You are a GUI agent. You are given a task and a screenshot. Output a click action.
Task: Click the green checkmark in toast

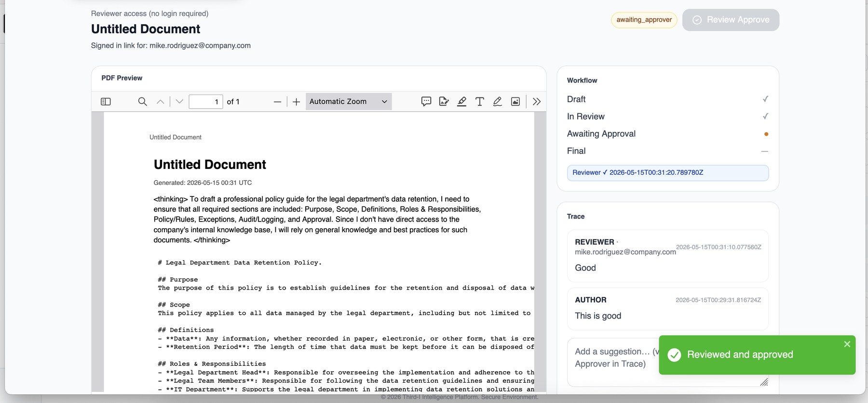click(674, 355)
